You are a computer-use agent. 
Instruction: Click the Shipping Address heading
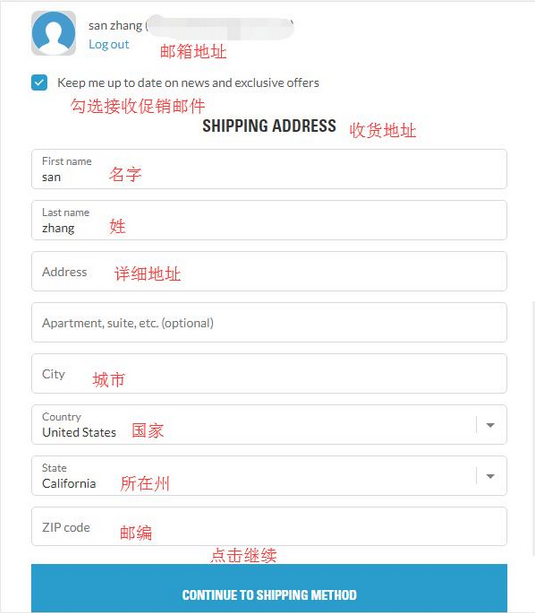click(x=269, y=126)
